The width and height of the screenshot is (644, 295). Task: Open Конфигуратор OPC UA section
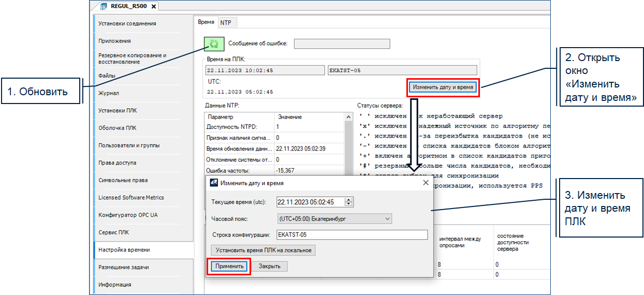coord(128,215)
